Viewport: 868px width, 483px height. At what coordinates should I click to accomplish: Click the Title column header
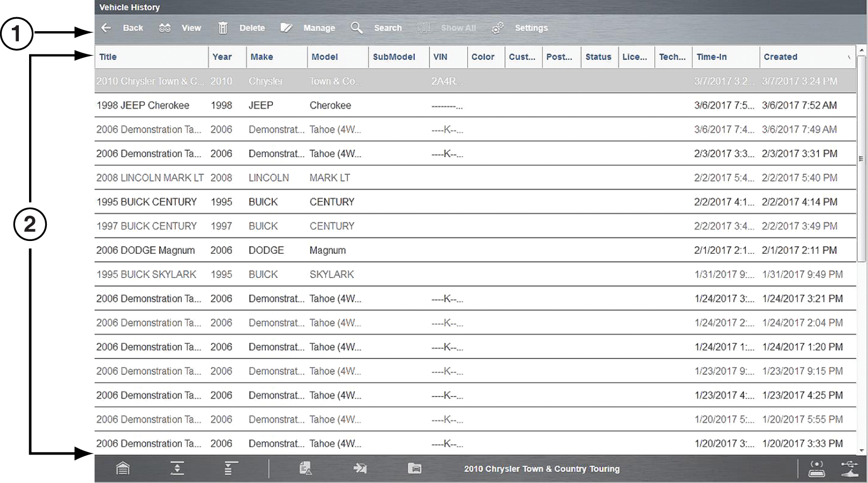pos(108,57)
